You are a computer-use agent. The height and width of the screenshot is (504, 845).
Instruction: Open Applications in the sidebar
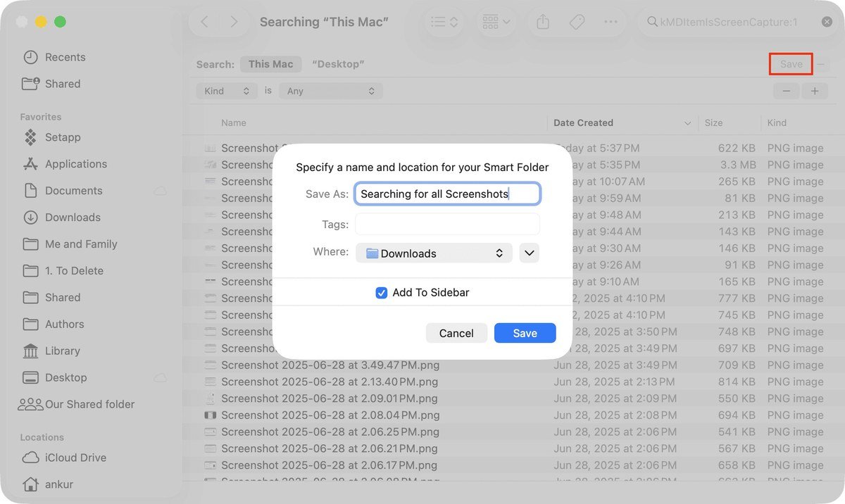tap(75, 164)
